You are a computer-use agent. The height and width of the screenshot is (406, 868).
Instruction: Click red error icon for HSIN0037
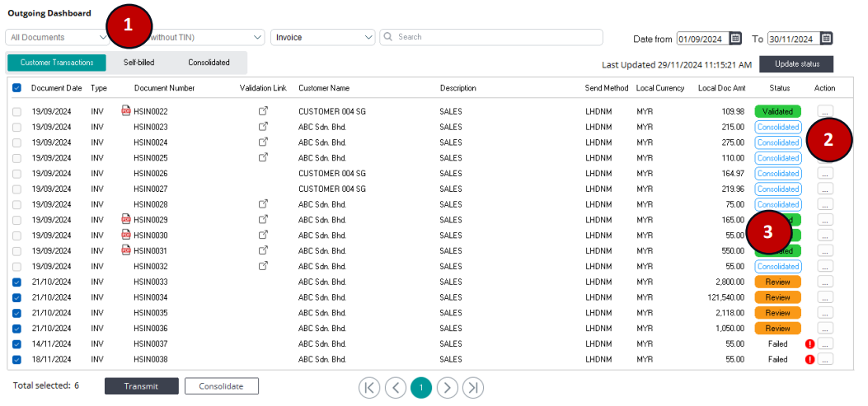click(809, 343)
